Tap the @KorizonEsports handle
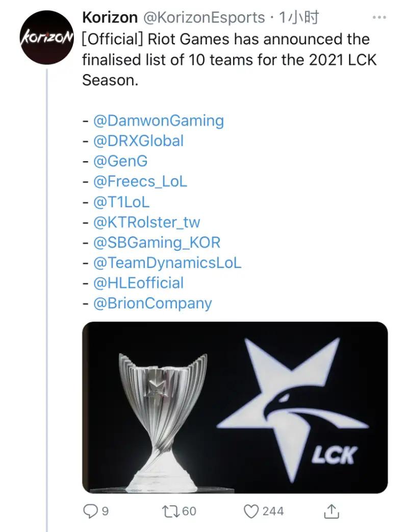The image size is (408, 532). coord(204,18)
